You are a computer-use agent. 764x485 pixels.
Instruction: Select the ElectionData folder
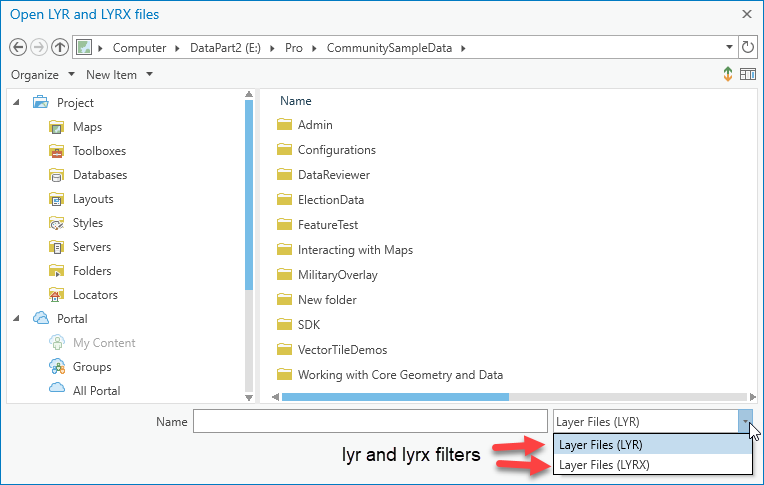(x=330, y=200)
